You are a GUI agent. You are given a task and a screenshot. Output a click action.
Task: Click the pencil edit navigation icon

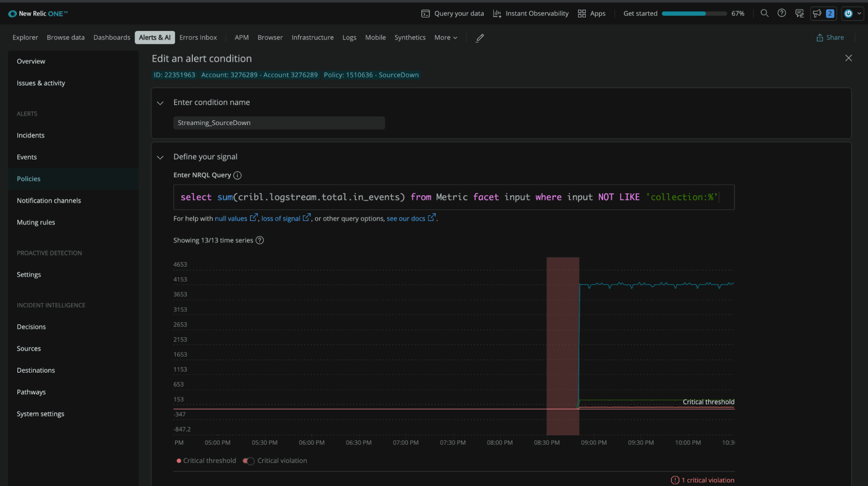pos(480,38)
